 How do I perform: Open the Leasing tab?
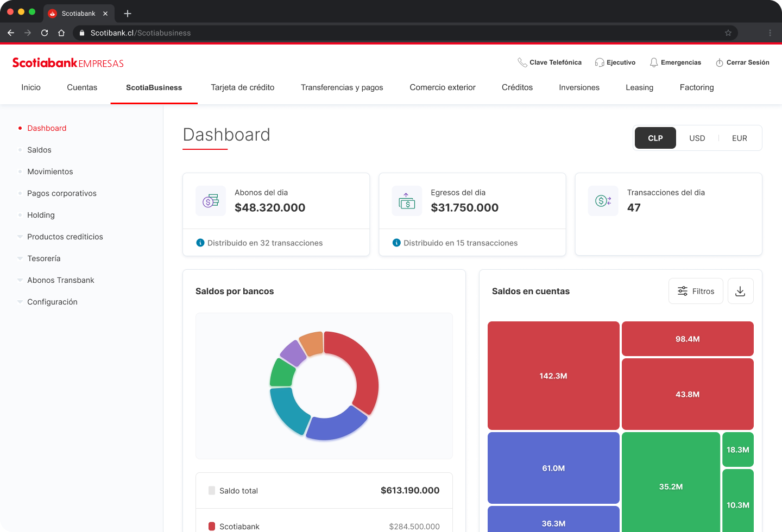coord(640,87)
